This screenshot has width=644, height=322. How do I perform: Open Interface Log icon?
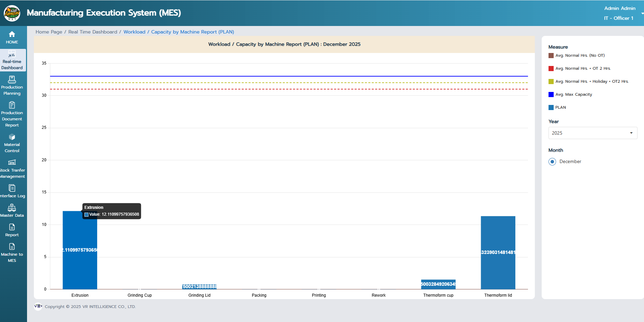coord(12,188)
